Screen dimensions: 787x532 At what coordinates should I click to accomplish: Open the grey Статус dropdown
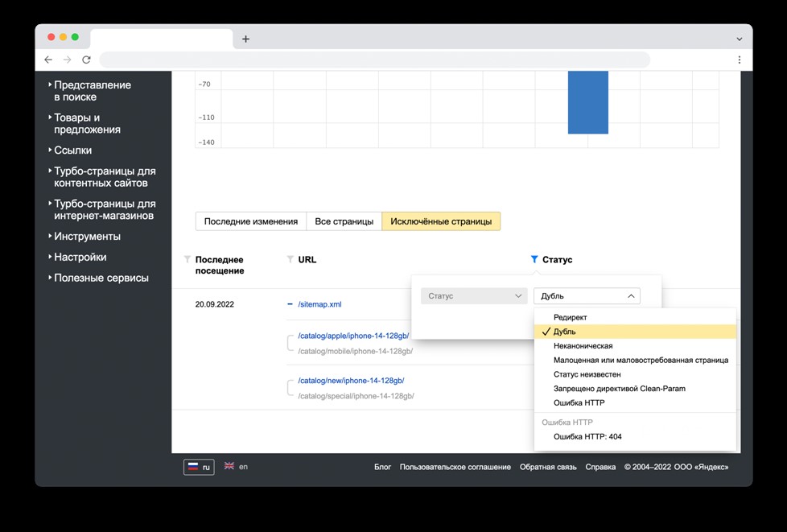474,296
